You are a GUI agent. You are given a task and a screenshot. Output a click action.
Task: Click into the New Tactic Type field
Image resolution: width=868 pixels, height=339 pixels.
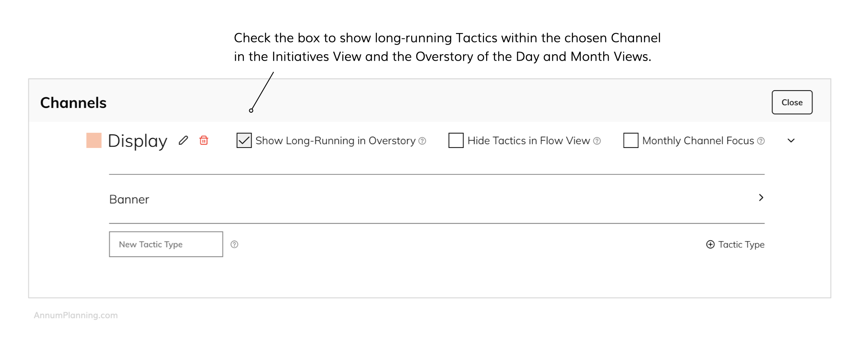(166, 244)
